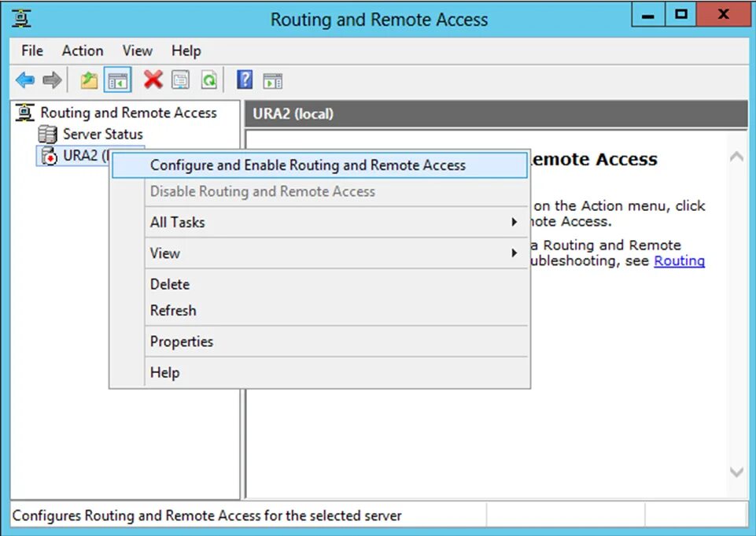Follow the blue Routing hyperlink
Viewport: 756px width, 536px height.
click(679, 261)
